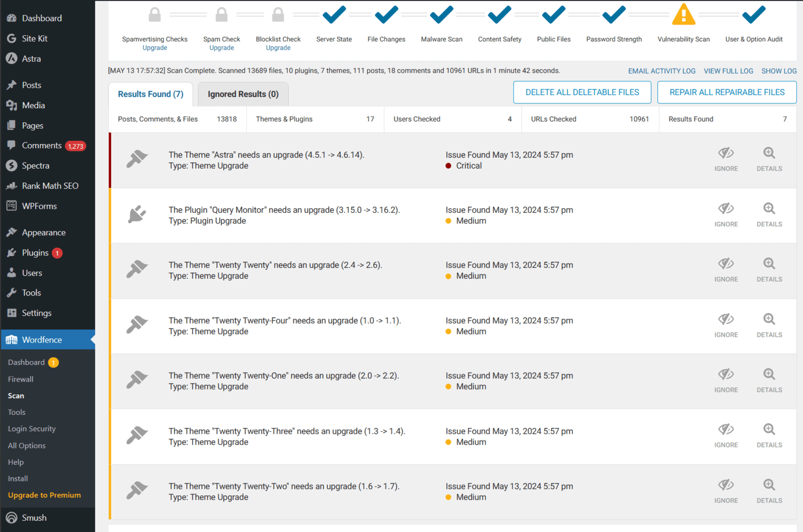Click the theme brush icon on Astra row

137,158
